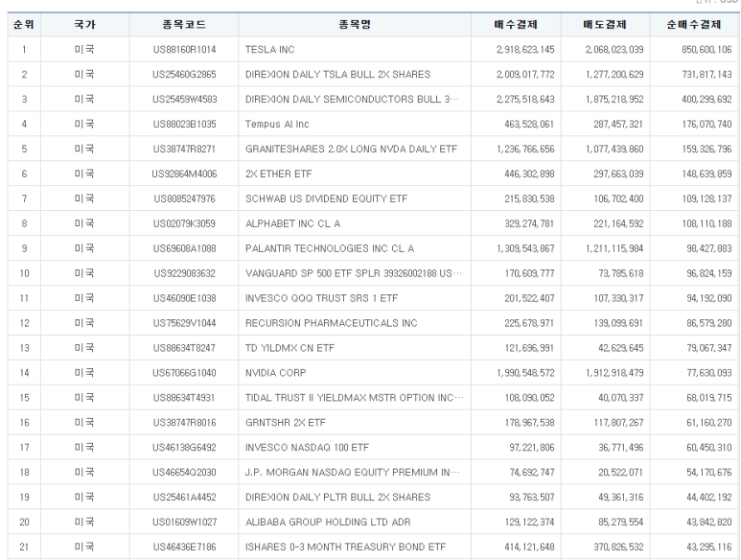Select stock code US92864M4006
The image size is (741, 560).
pyautogui.click(x=184, y=174)
